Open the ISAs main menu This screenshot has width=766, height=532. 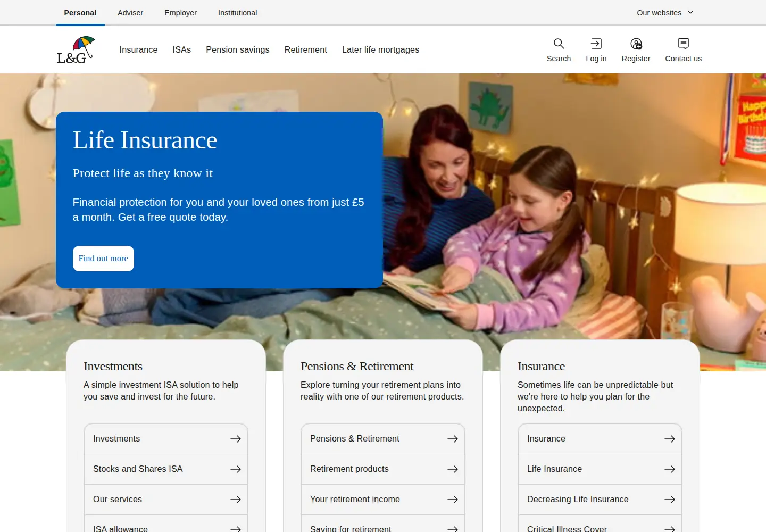pyautogui.click(x=181, y=49)
